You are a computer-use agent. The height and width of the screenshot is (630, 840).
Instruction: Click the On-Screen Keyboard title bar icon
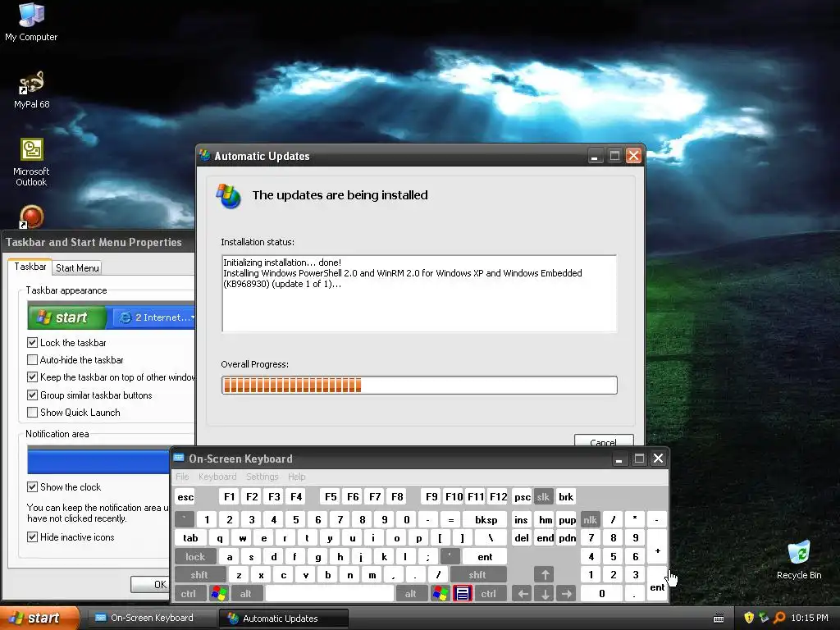(179, 458)
